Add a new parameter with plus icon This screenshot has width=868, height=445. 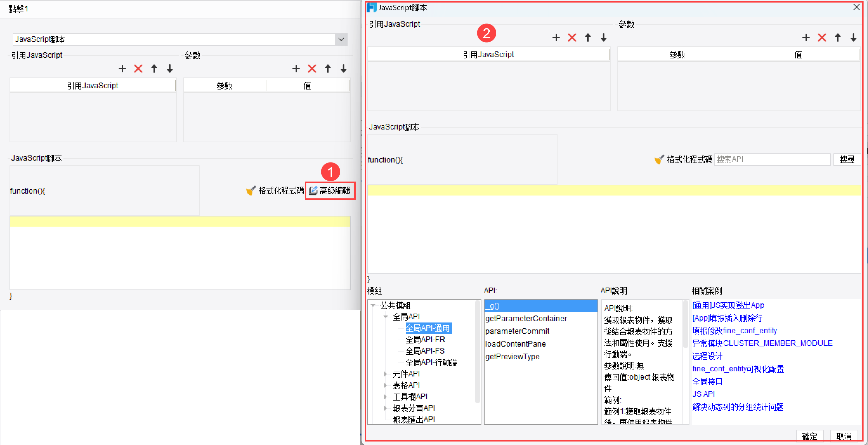coord(806,38)
